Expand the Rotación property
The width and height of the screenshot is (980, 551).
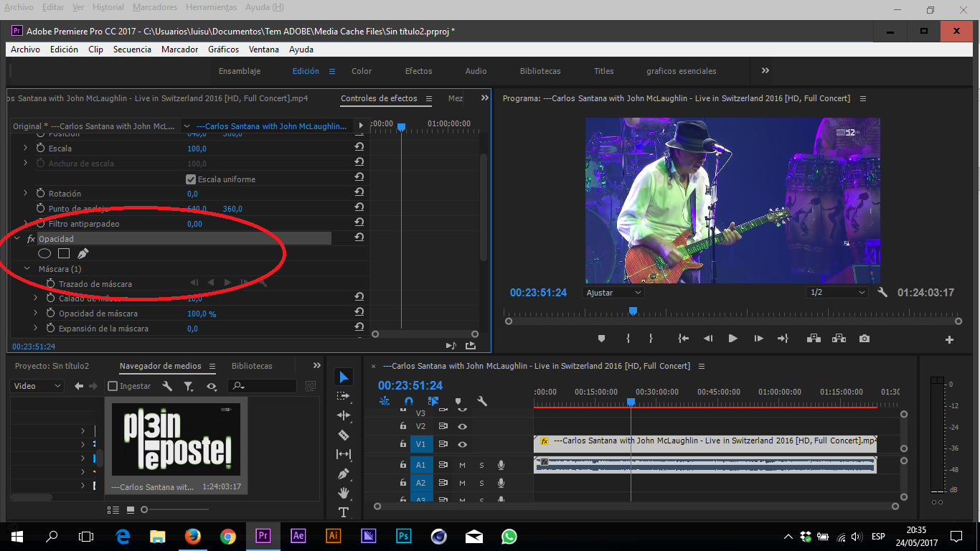click(26, 193)
